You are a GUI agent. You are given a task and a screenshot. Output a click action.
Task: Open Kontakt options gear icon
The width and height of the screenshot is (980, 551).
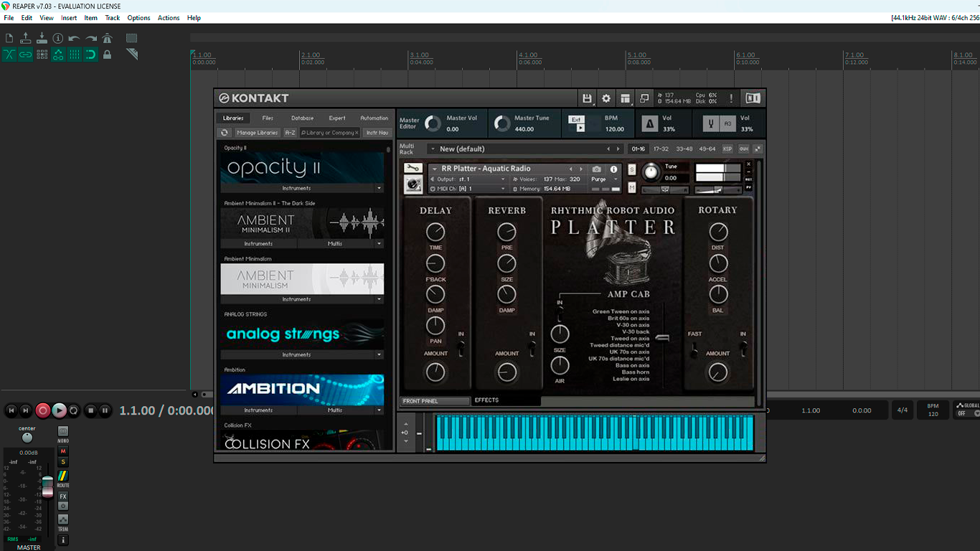pyautogui.click(x=606, y=98)
